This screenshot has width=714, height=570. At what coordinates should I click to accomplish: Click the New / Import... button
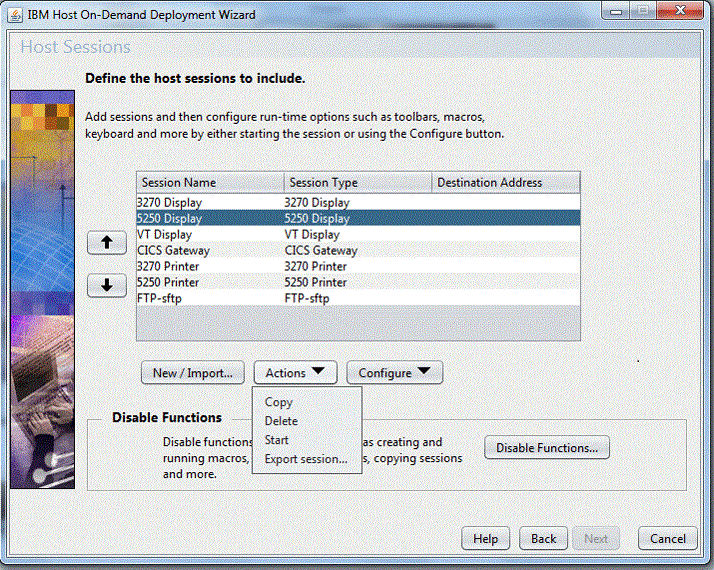[x=193, y=372]
